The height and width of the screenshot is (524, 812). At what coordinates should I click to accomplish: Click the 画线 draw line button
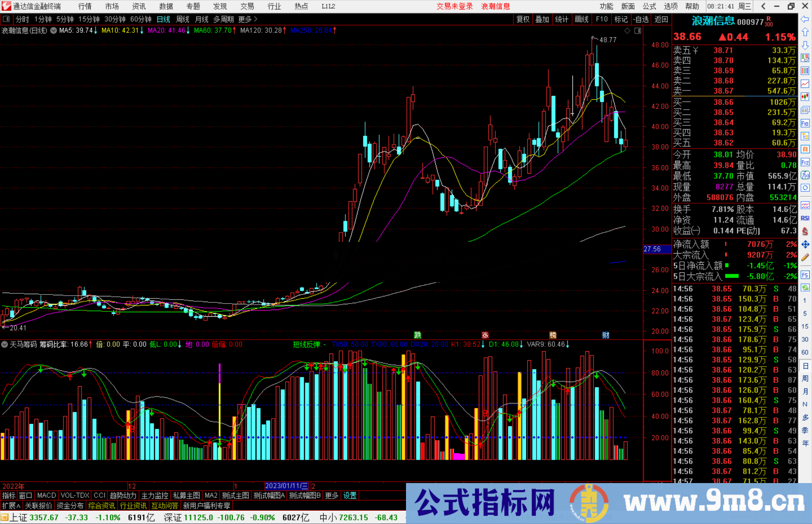582,19
